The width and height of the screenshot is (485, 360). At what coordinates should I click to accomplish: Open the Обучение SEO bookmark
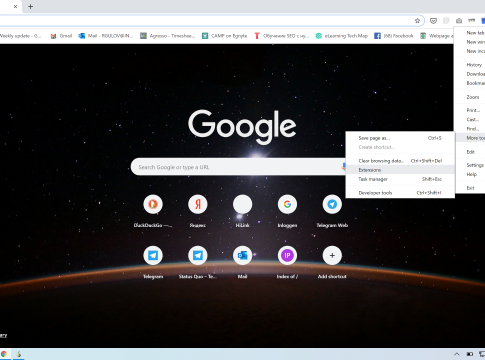click(281, 36)
